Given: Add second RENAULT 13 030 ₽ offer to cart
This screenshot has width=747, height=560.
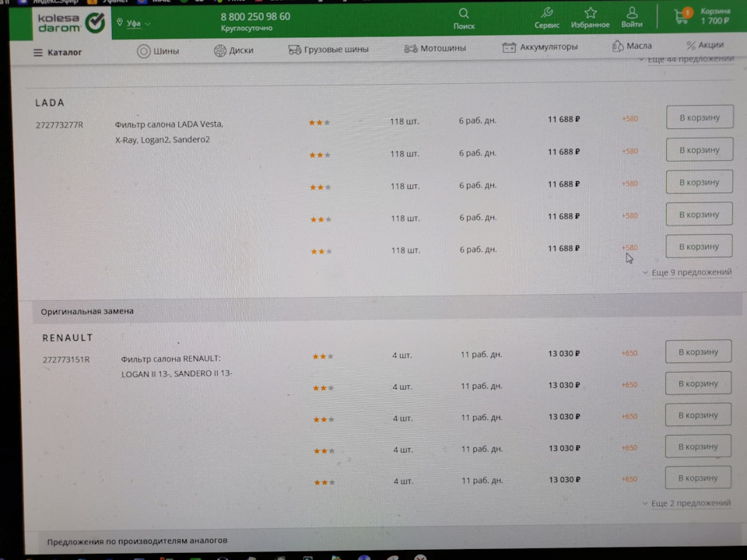Looking at the screenshot, I should click(699, 383).
